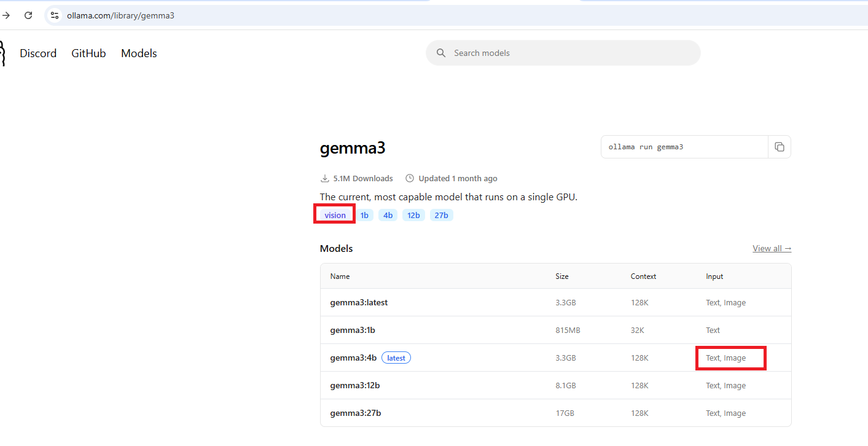Click Text, Image in the gemma3:latest row
The width and height of the screenshot is (868, 446).
[725, 302]
